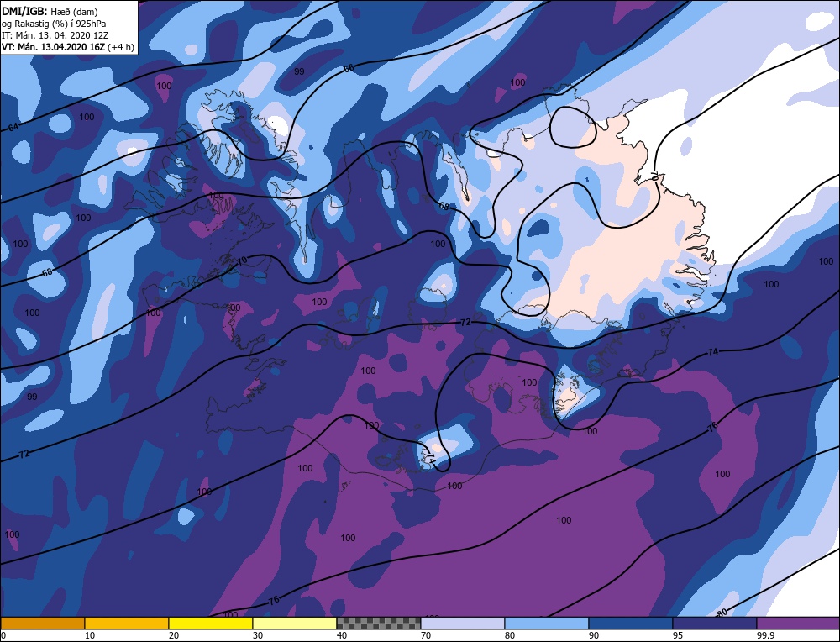
Task: Select the "10" legend scale label
Action: coord(90,635)
